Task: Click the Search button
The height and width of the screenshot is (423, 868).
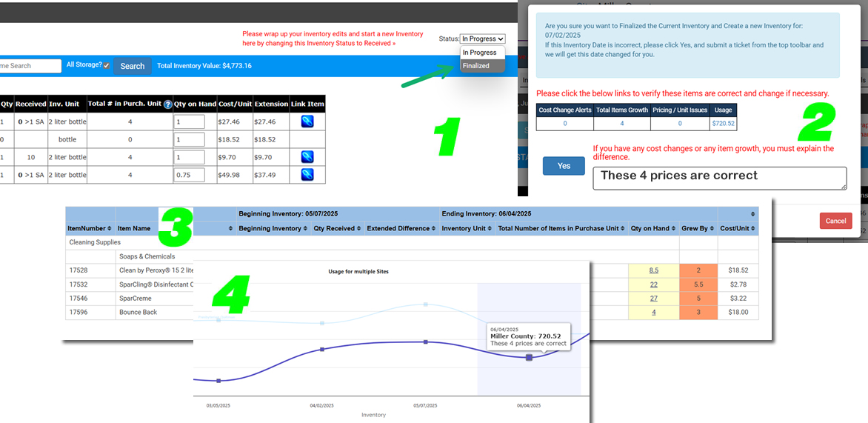Action: (x=133, y=66)
